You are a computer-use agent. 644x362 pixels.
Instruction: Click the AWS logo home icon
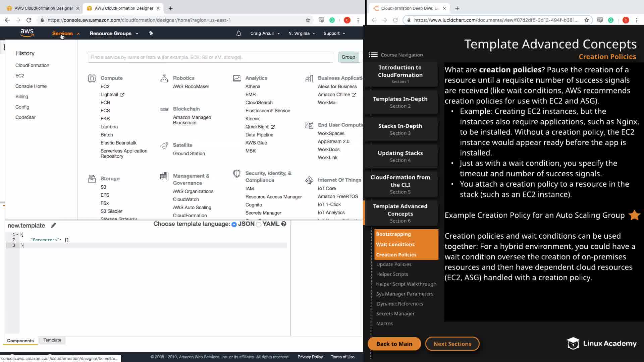click(x=27, y=33)
